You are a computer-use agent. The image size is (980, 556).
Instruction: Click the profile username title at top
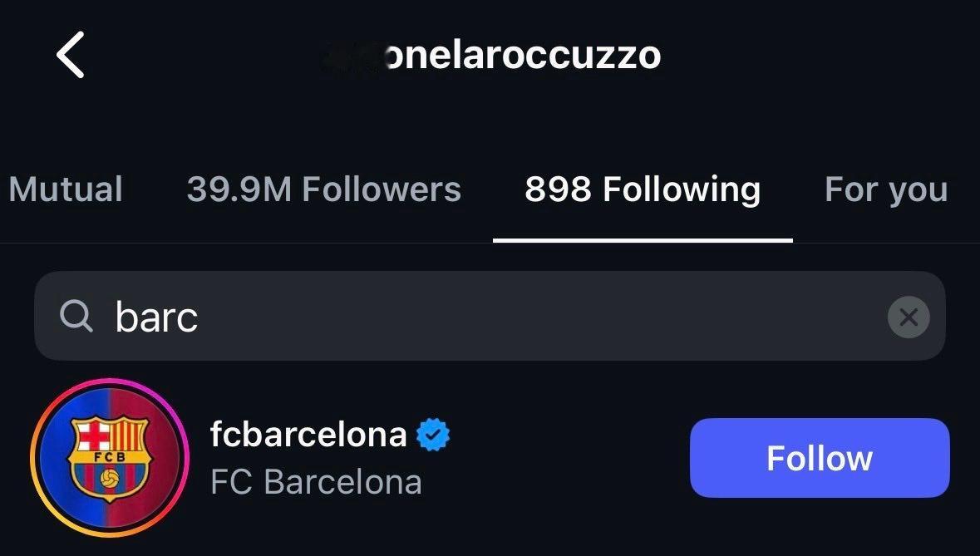492,55
